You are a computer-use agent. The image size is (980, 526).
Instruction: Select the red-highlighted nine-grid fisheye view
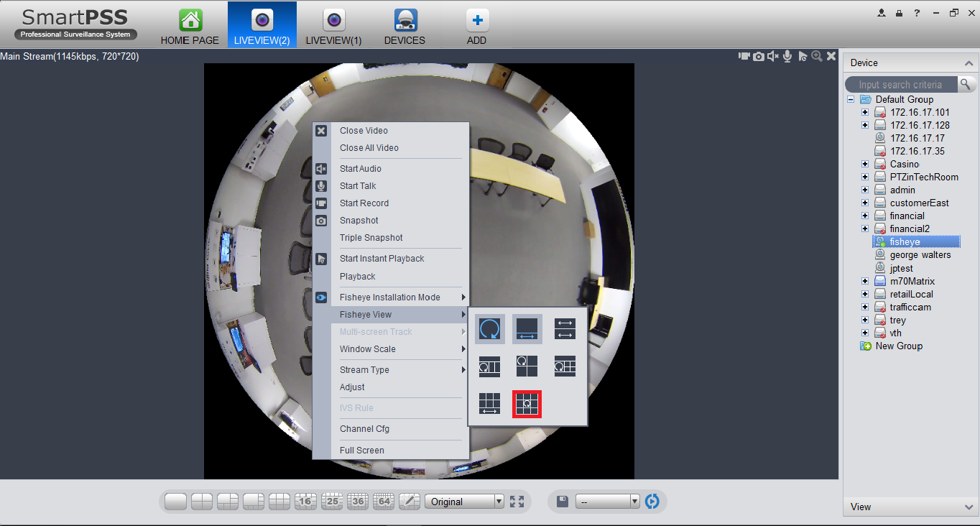coord(527,404)
